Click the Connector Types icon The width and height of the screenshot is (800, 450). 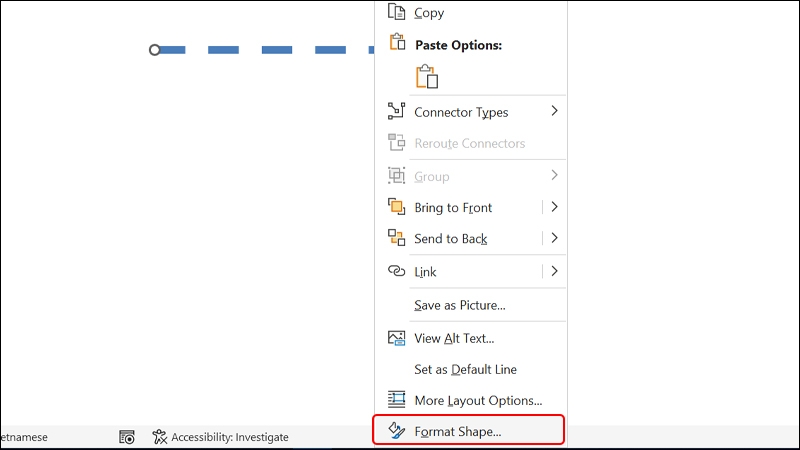(396, 111)
